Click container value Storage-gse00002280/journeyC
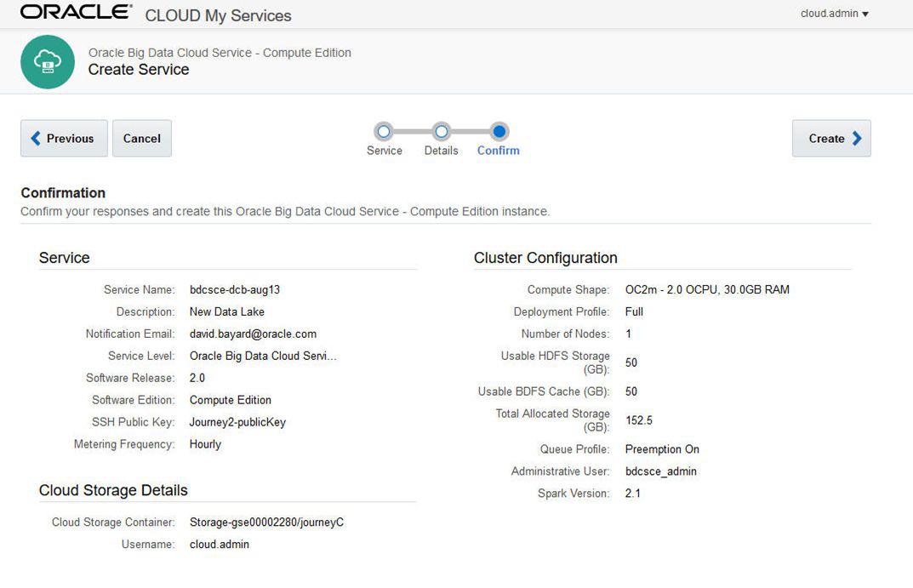 [x=266, y=522]
